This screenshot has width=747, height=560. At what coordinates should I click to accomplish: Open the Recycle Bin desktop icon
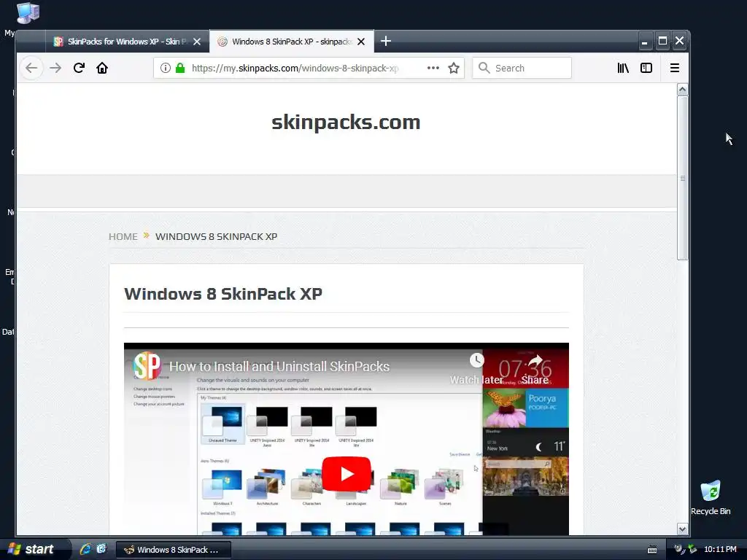click(711, 497)
